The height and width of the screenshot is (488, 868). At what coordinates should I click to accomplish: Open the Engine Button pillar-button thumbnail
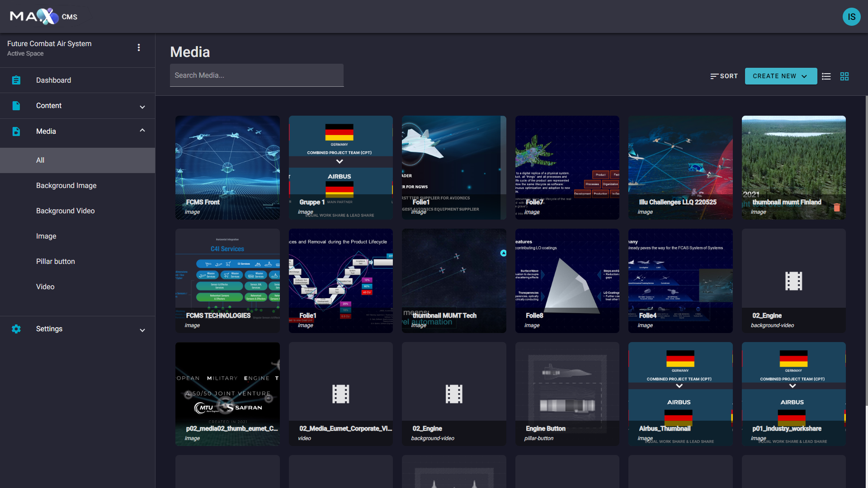tap(567, 394)
